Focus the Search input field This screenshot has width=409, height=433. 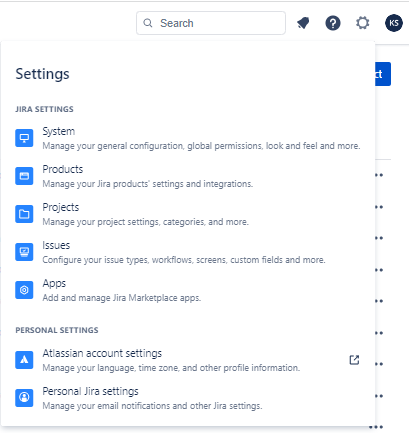(x=211, y=23)
